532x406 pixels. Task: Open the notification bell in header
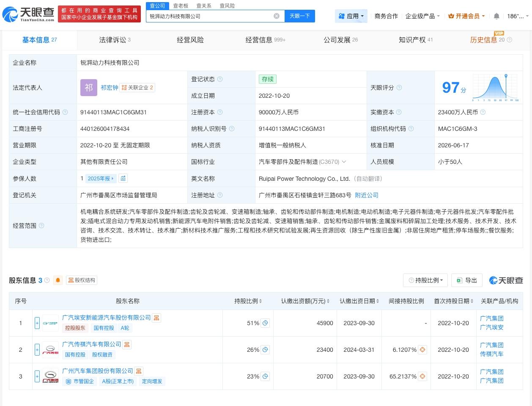coord(496,16)
